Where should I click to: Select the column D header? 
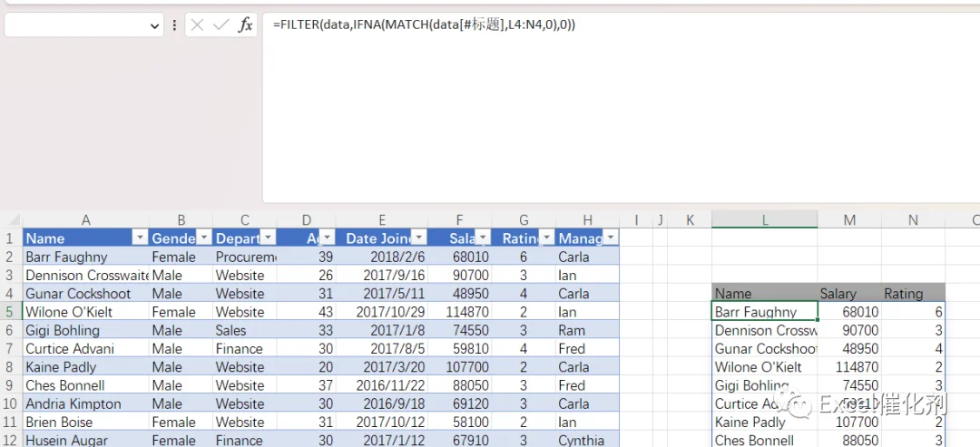(307, 219)
